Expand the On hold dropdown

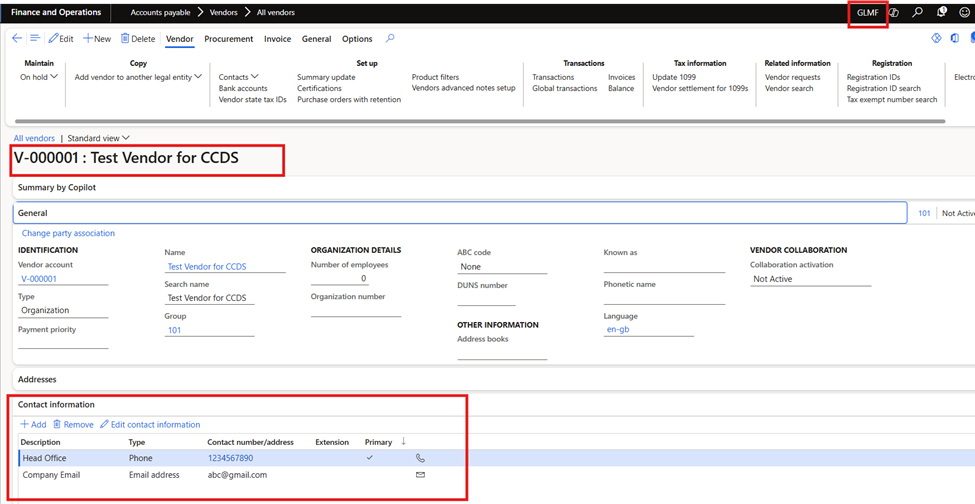click(x=39, y=77)
